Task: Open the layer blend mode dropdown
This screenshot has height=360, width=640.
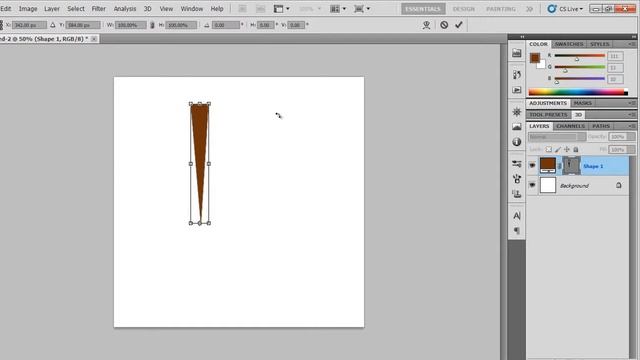Action: point(557,137)
